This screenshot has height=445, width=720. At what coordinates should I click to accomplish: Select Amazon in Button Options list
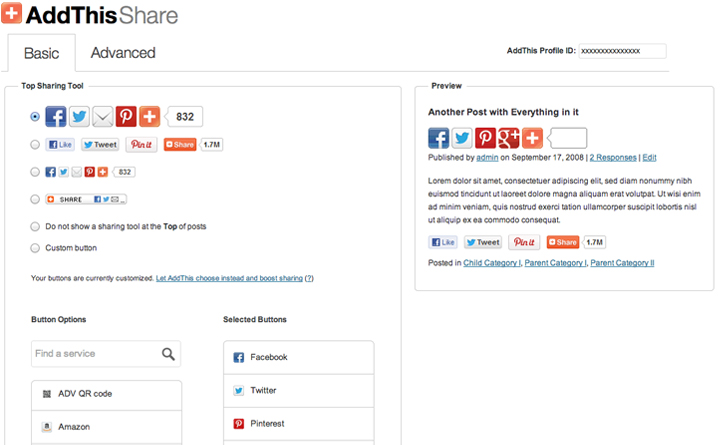[x=107, y=427]
